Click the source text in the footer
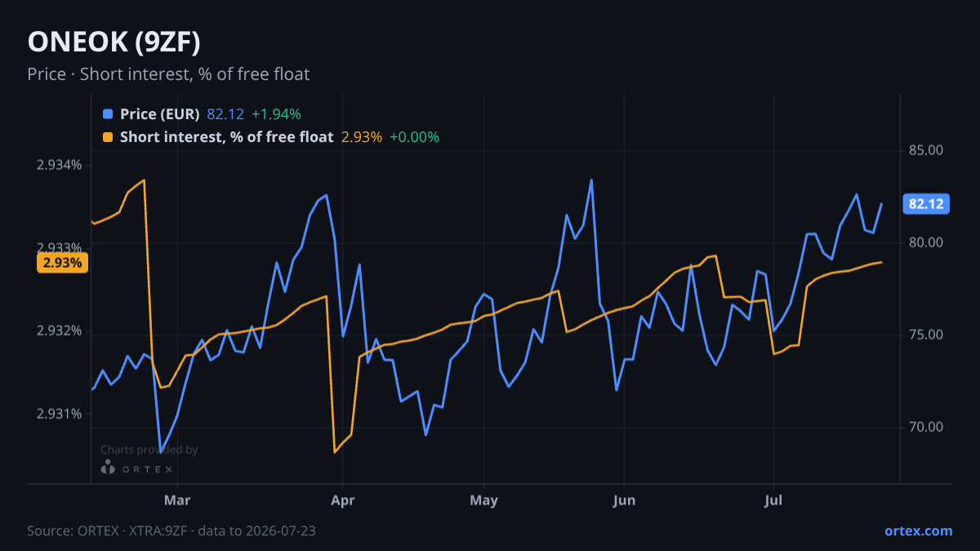This screenshot has width=980, height=551. (171, 531)
